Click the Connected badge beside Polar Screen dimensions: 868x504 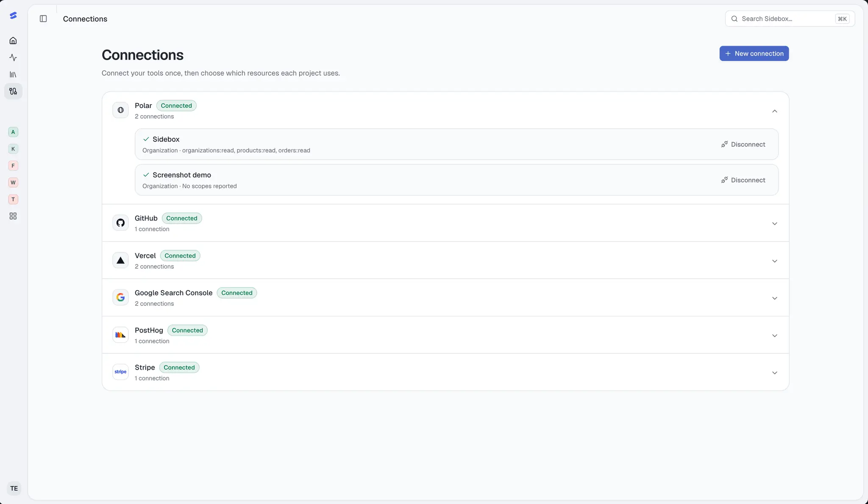point(176,105)
